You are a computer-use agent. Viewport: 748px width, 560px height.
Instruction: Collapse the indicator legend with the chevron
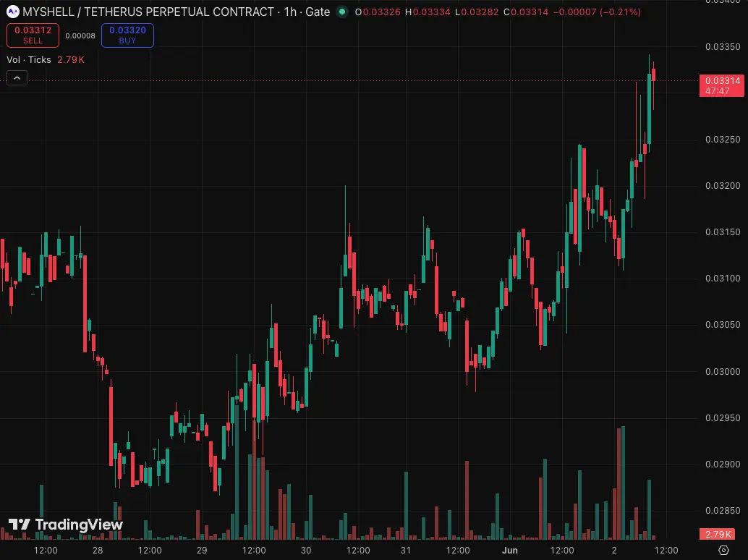[x=17, y=77]
